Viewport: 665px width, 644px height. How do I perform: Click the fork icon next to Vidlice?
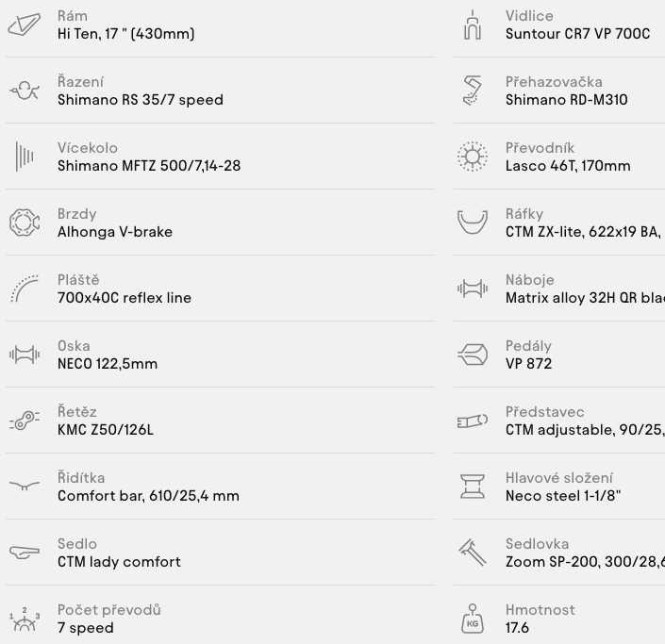click(x=473, y=25)
